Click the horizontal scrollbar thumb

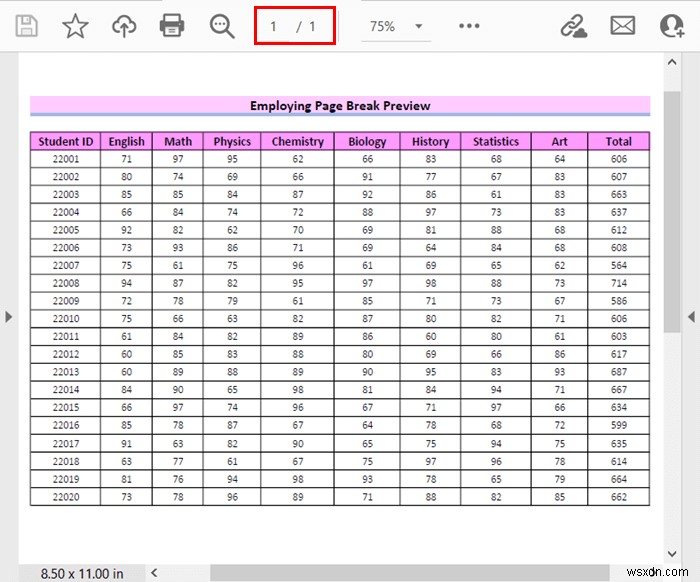[410, 573]
